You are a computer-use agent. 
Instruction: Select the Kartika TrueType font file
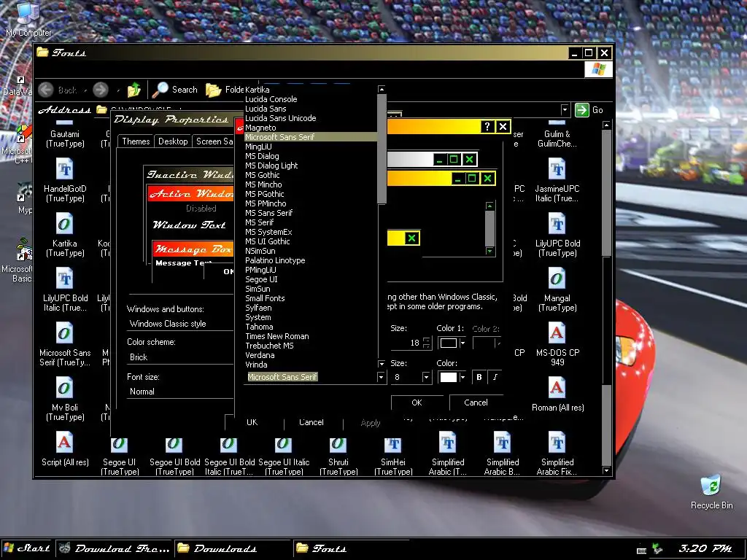coord(64,236)
